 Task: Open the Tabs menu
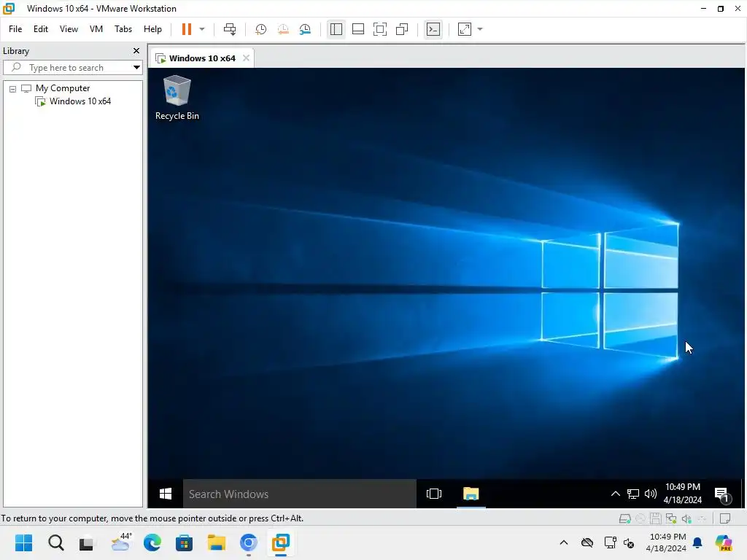(x=123, y=29)
